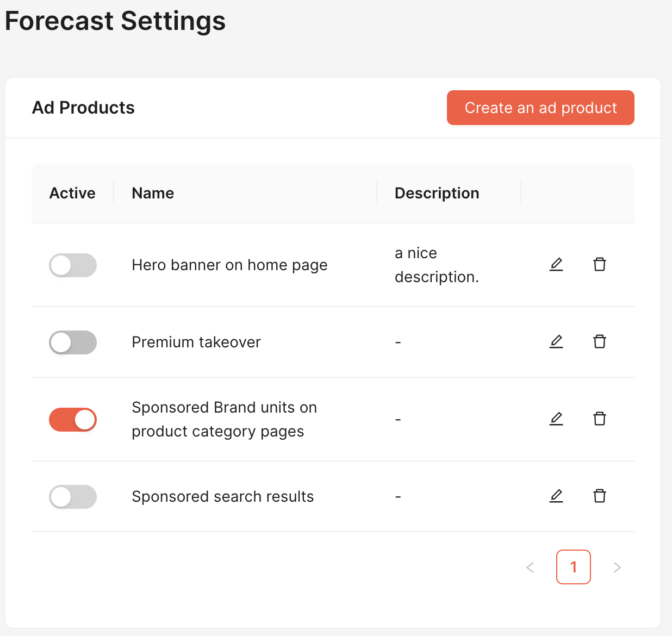
Task: Disable the Sponsored Brand units toggle
Action: [73, 420]
